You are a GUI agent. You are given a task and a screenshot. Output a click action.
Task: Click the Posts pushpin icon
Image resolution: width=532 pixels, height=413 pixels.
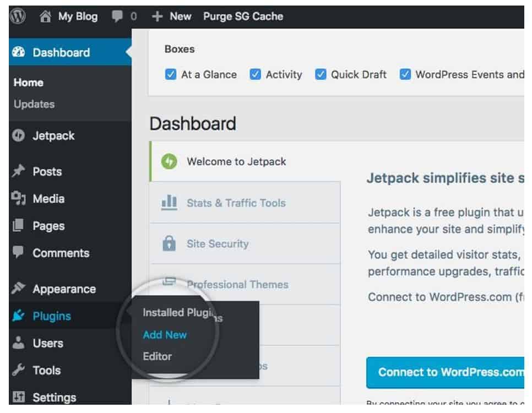pos(18,171)
